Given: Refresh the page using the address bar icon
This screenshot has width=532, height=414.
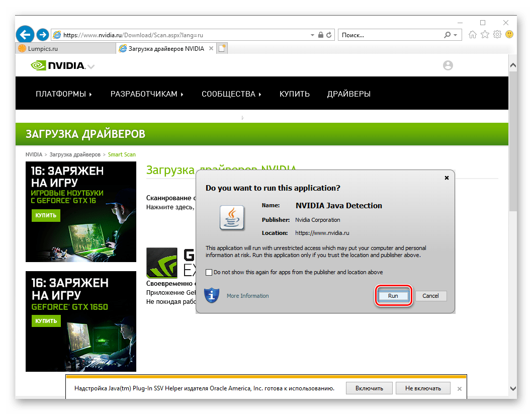Looking at the screenshot, I should 329,35.
